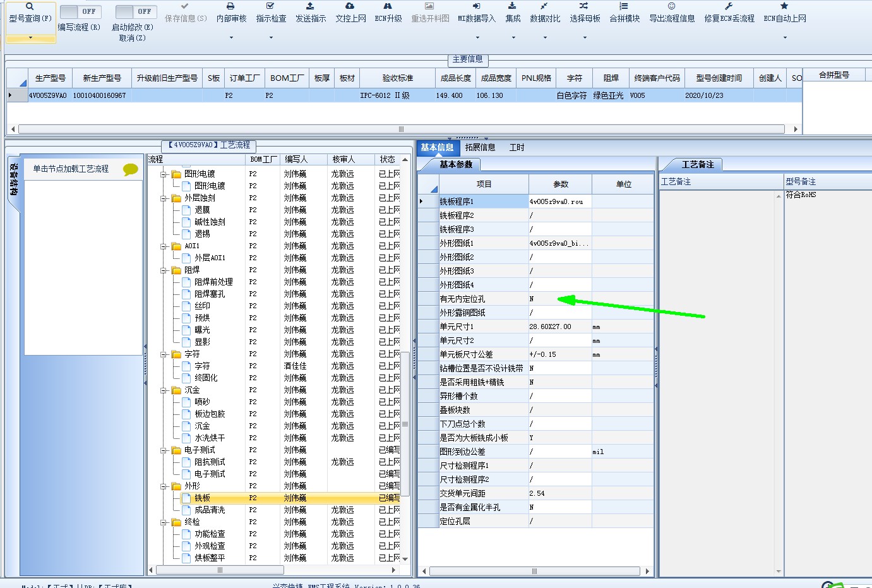Click the main info horizontal scrollbar
The width and height of the screenshot is (872, 588).
pyautogui.click(x=402, y=129)
